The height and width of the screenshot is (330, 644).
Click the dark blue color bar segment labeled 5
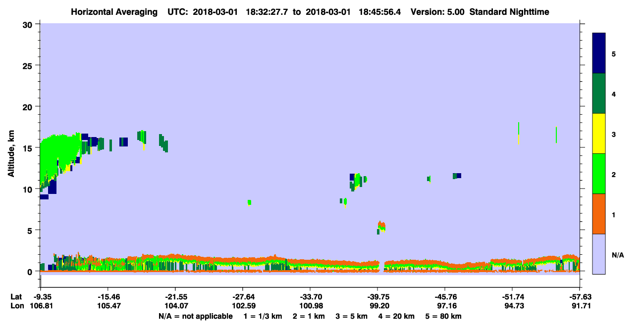(599, 53)
